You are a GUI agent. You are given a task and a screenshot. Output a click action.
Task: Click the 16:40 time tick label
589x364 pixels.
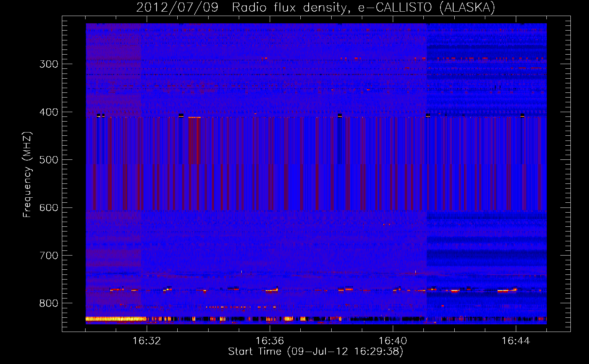pos(393,341)
